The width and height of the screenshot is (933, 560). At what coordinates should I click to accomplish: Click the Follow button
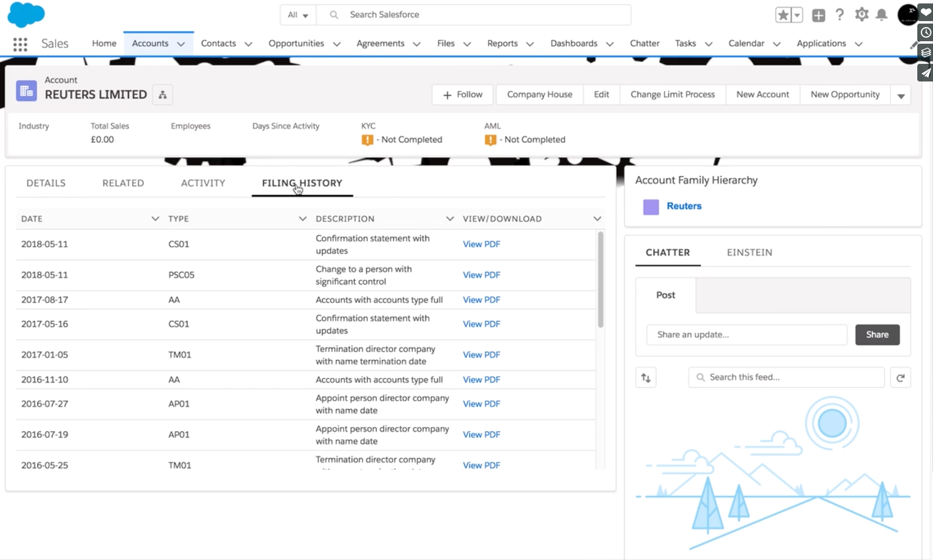pos(463,95)
